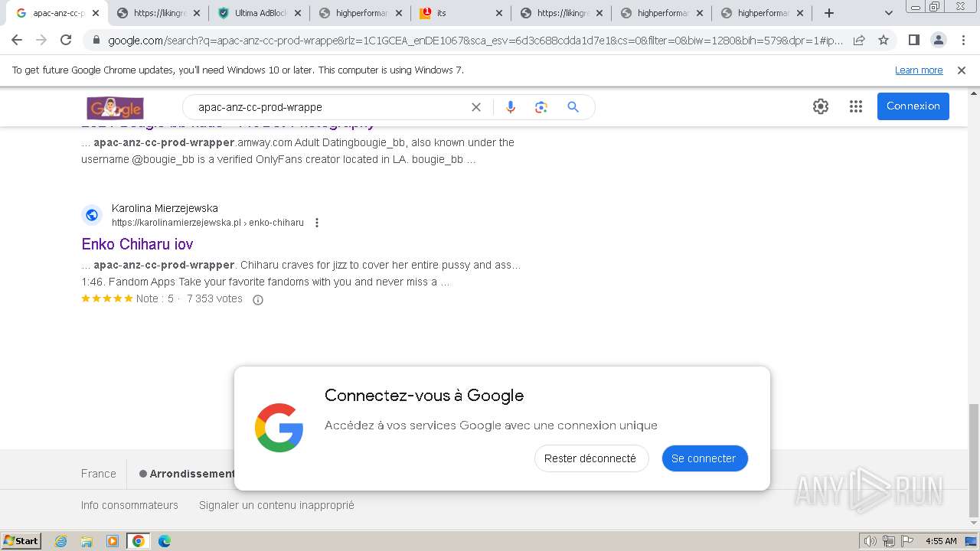The image size is (980, 551).
Task: Open the Google apps grid
Action: (856, 106)
